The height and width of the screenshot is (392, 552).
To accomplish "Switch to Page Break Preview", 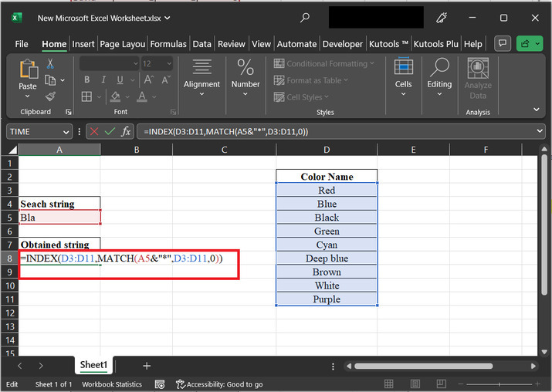I will click(x=441, y=384).
